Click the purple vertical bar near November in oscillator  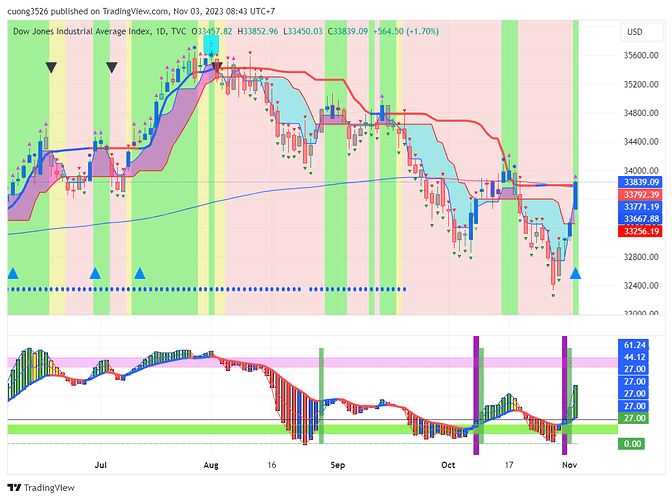(x=564, y=395)
